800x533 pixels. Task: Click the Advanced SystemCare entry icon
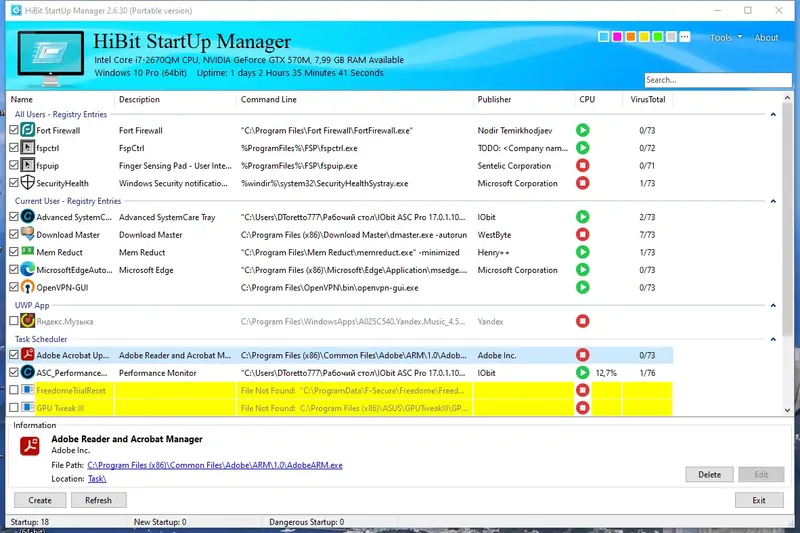[28, 217]
